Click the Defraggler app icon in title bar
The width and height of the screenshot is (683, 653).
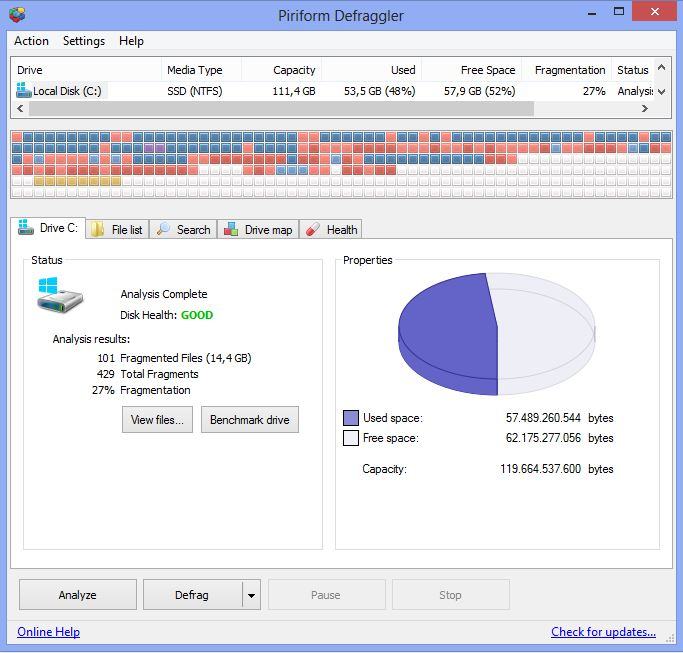click(x=17, y=14)
